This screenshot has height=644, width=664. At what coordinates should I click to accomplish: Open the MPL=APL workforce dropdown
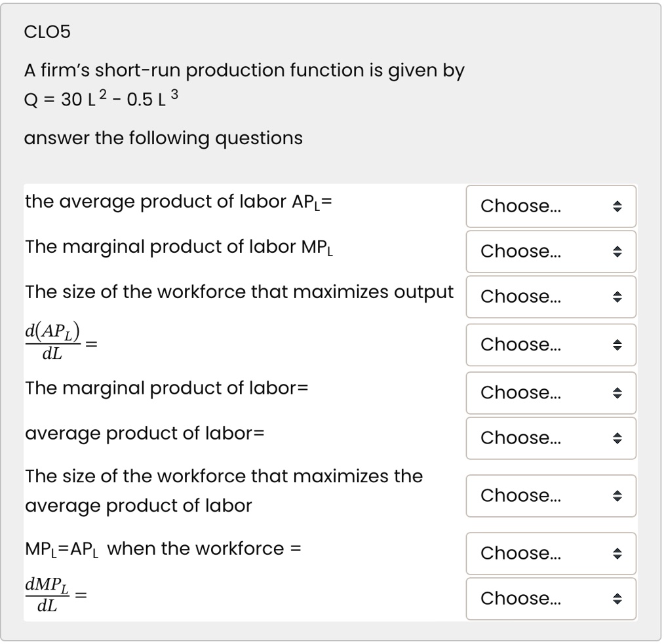pyautogui.click(x=551, y=554)
